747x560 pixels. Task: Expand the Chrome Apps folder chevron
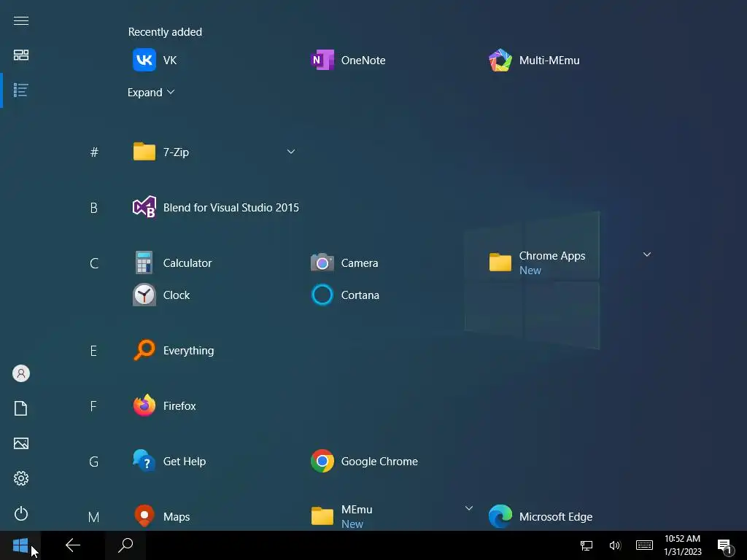click(647, 254)
